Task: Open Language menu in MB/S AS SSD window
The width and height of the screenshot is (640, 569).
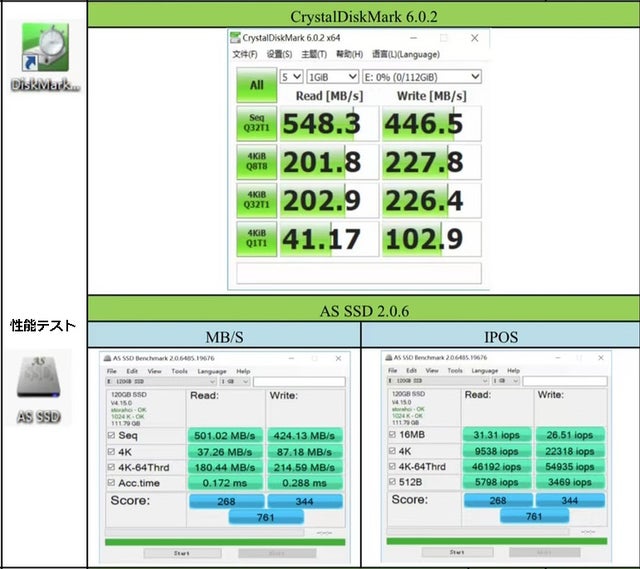Action: (x=212, y=371)
